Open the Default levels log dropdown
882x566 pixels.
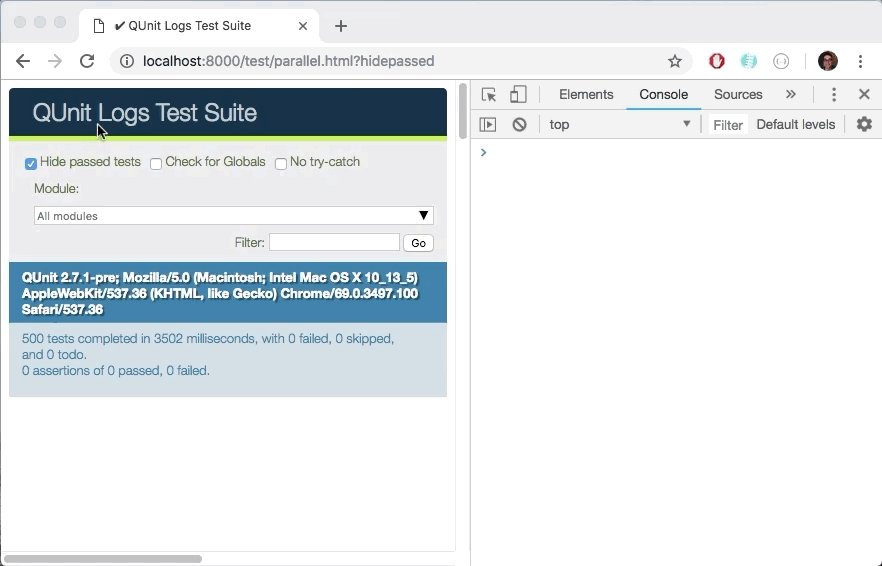click(795, 125)
